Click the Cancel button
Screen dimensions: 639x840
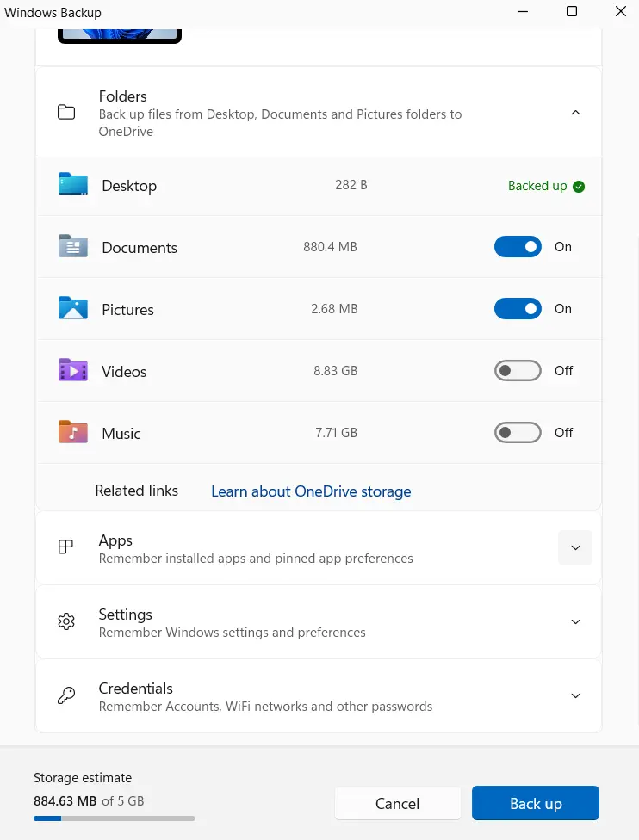pyautogui.click(x=397, y=803)
